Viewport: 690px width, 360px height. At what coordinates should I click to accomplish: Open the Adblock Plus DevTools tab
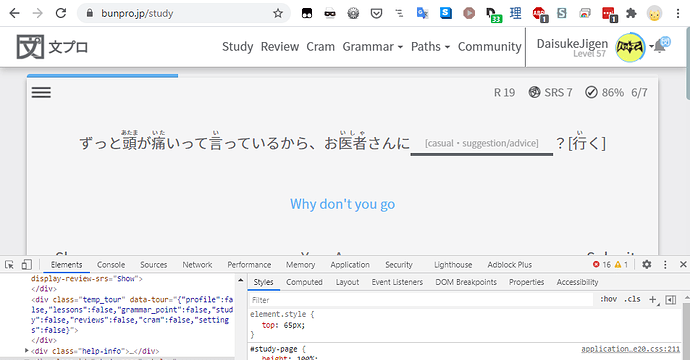510,264
